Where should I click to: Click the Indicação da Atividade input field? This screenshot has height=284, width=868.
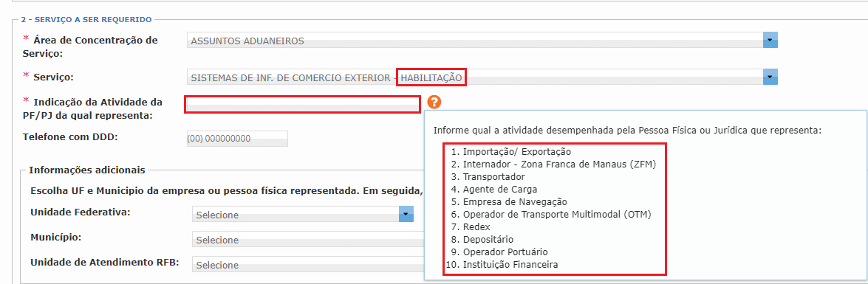[x=302, y=105]
